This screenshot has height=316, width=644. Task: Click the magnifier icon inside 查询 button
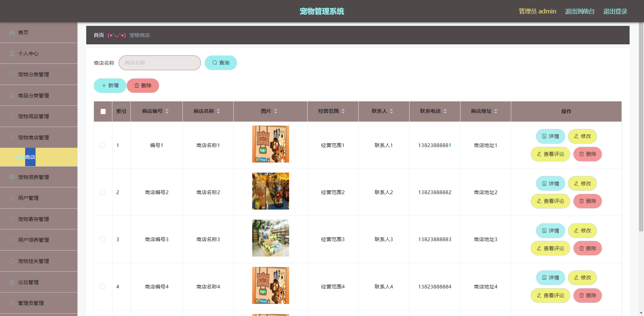[214, 63]
